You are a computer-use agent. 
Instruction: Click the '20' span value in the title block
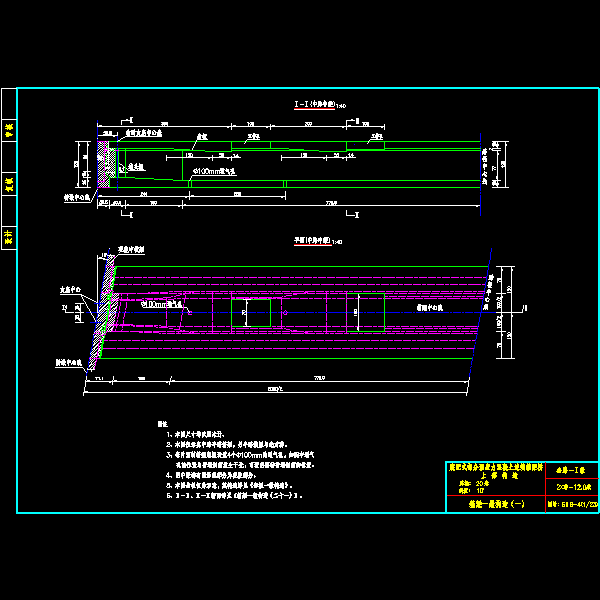pos(483,483)
